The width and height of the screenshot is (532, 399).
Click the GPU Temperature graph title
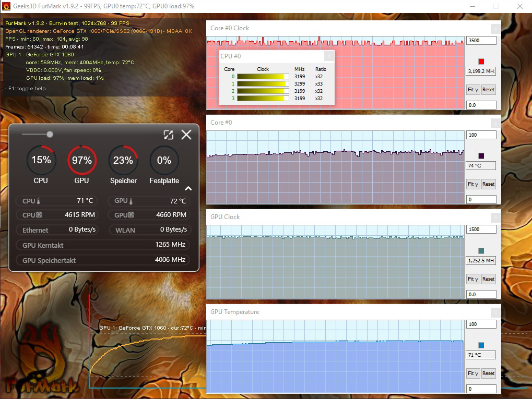(x=234, y=312)
